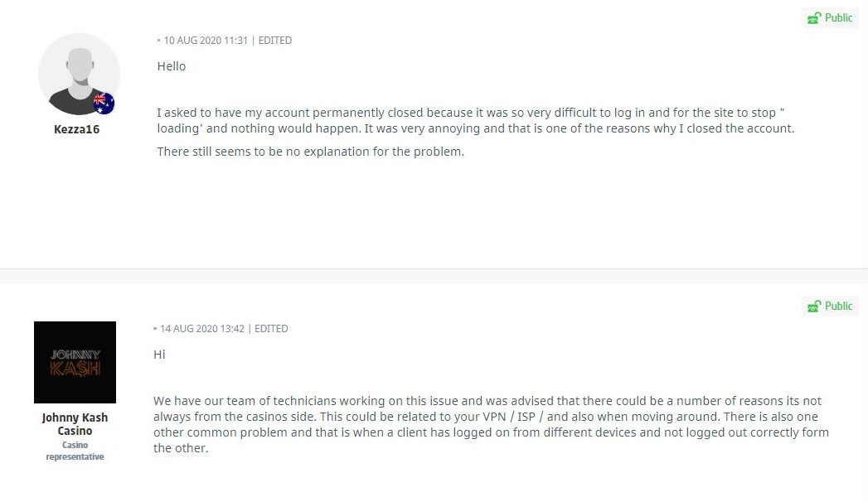This screenshot has height=502, width=868.
Task: Click the small bullet before 10 AUG timestamp
Action: click(159, 41)
